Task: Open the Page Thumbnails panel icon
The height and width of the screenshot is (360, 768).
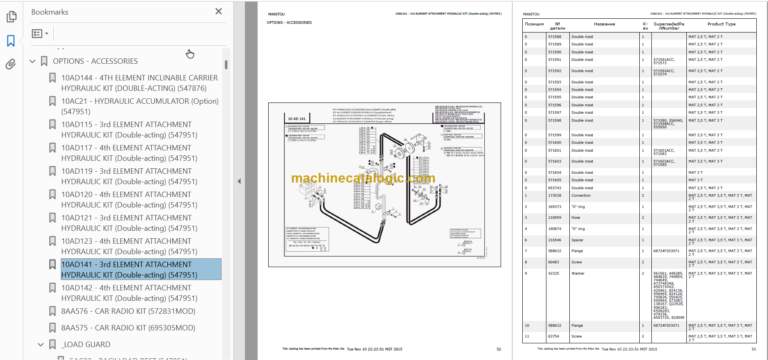Action: click(x=11, y=17)
